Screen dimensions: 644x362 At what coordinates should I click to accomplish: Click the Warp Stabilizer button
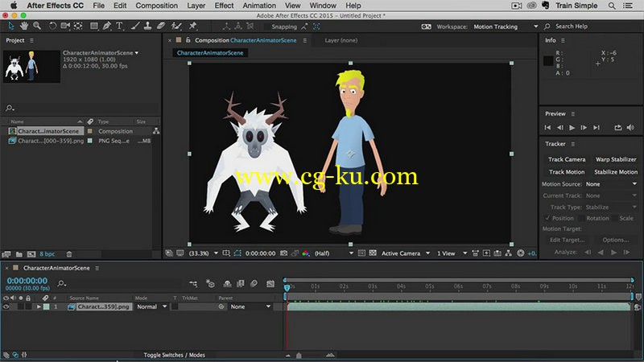point(616,159)
